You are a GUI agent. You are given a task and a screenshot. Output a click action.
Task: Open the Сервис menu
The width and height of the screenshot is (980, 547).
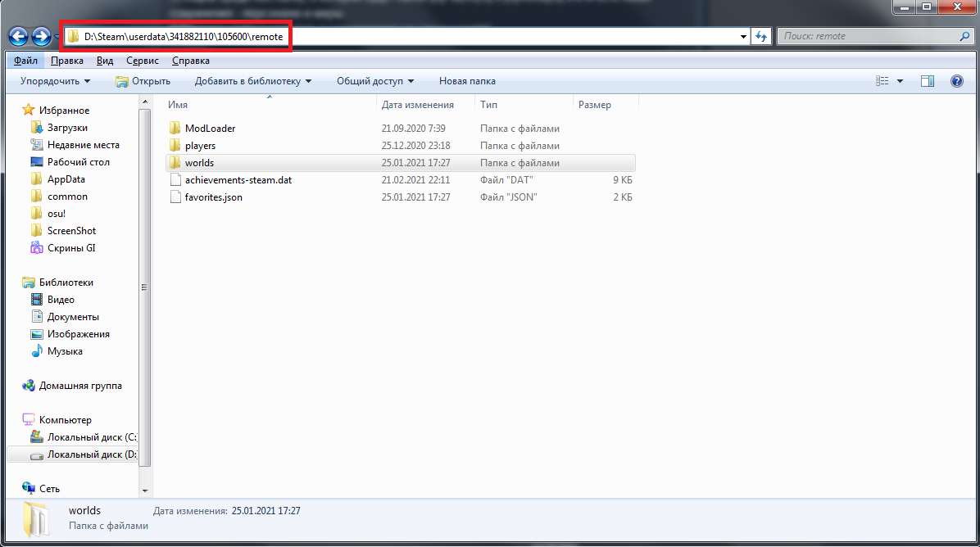click(x=143, y=61)
